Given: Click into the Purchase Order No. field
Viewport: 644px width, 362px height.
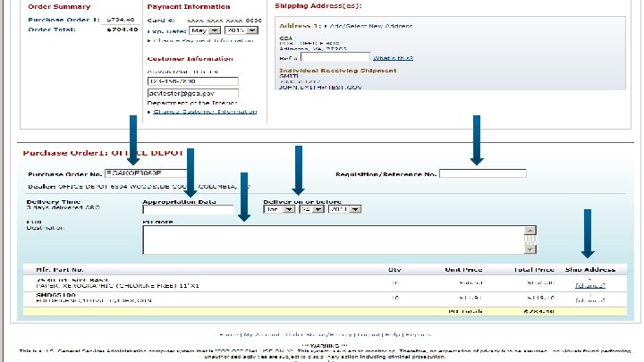Looking at the screenshot, I should [x=147, y=173].
